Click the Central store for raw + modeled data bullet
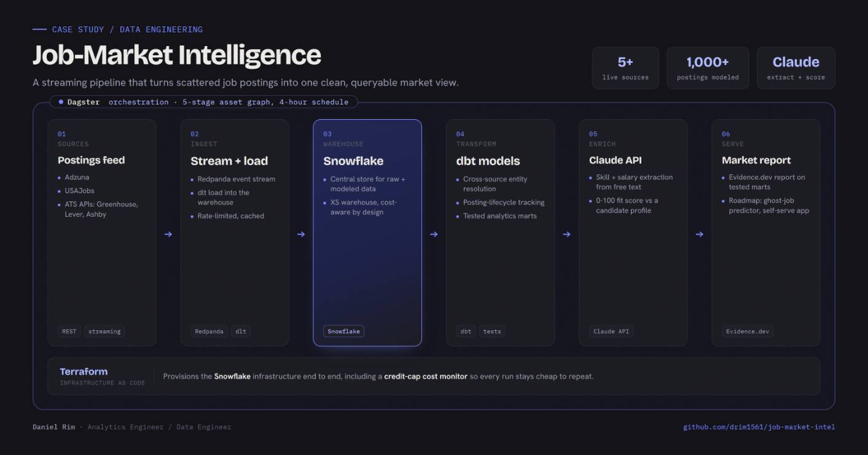This screenshot has height=455, width=868. pyautogui.click(x=368, y=184)
